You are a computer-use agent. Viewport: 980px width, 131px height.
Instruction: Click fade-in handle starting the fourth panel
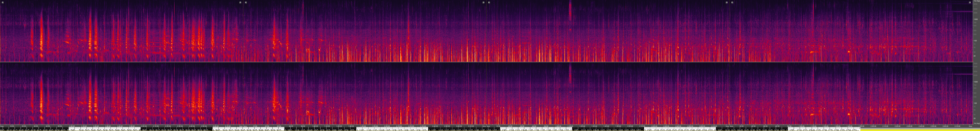click(732, 2)
